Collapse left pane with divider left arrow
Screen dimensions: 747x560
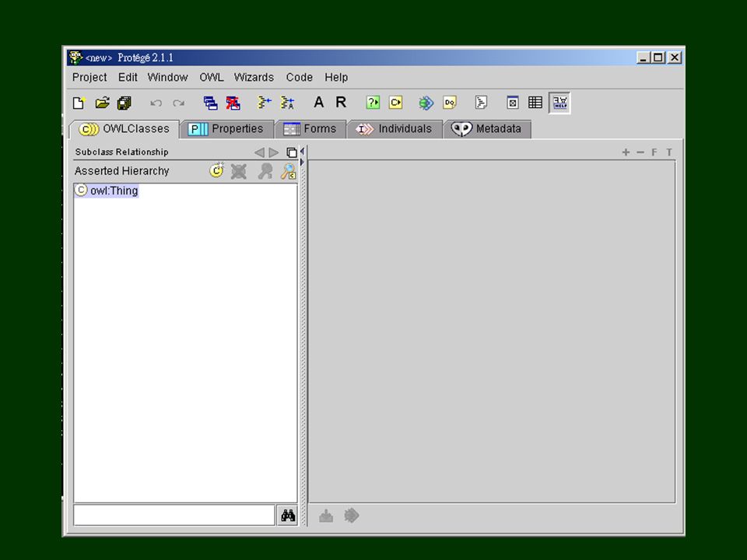point(303,151)
